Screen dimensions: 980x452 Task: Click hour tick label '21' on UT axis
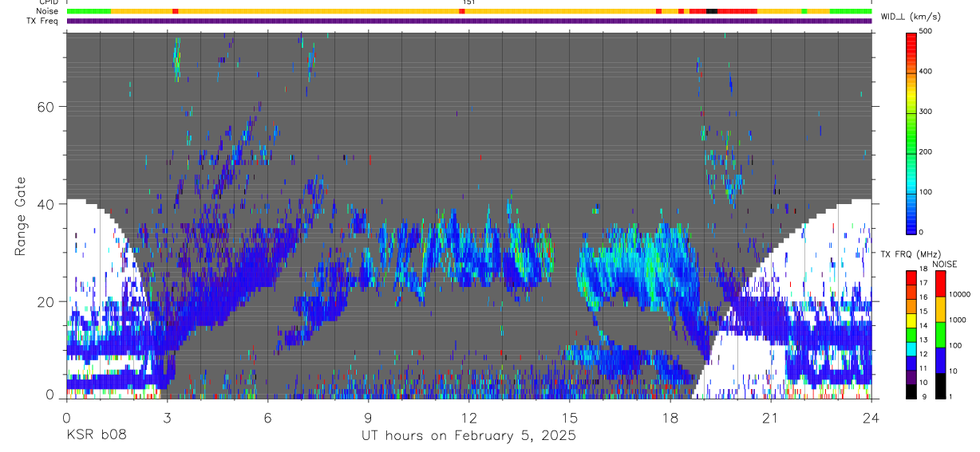tap(771, 417)
